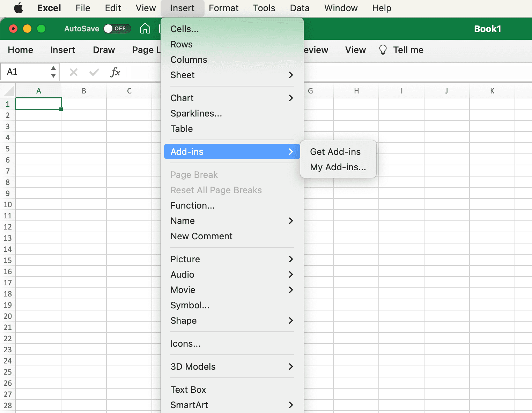Open the Tools menu
532x413 pixels.
click(x=264, y=8)
